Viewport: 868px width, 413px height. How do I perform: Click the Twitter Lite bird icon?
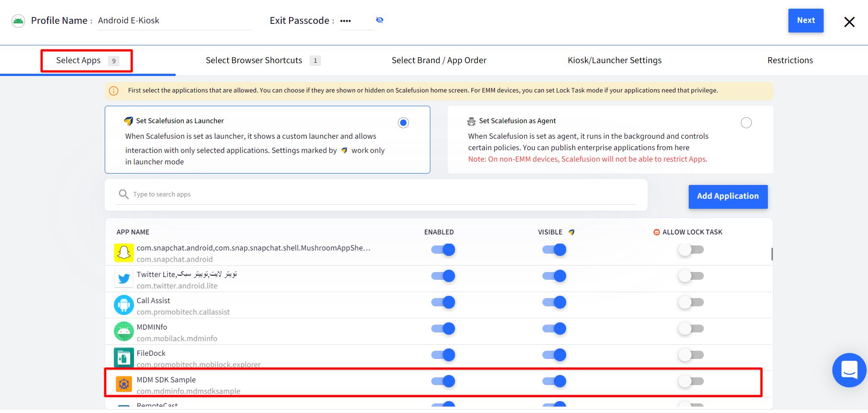click(123, 279)
